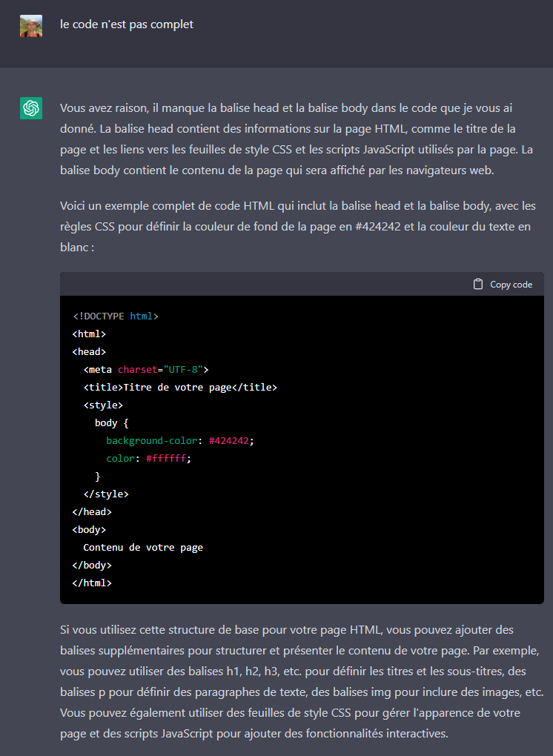The width and height of the screenshot is (553, 756).
Task: Click the user profile avatar photo
Action: 31,26
